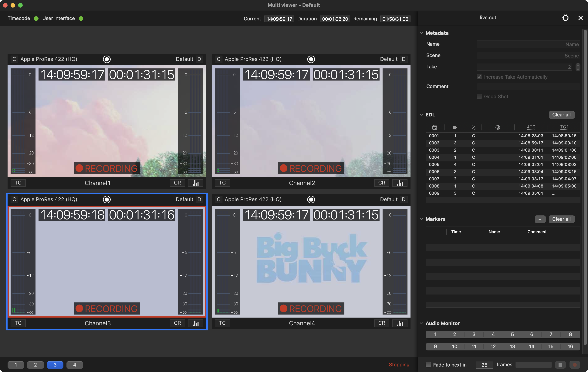This screenshot has width=588, height=372.
Task: Collapse the Metadata section
Action: (x=421, y=33)
